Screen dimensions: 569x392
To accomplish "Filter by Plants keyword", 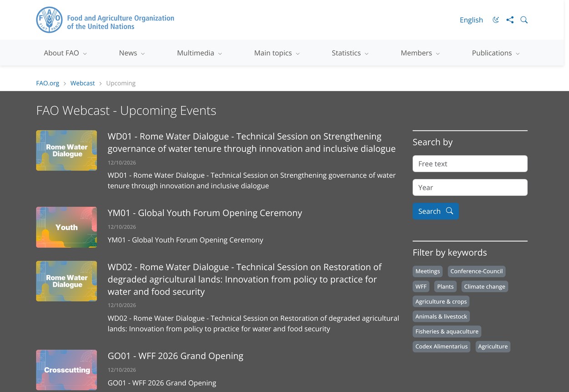I will [445, 286].
